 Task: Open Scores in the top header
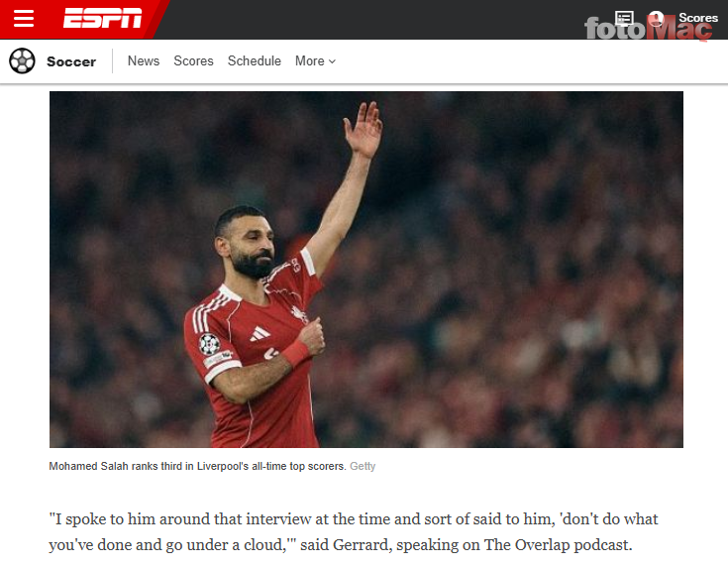click(698, 18)
